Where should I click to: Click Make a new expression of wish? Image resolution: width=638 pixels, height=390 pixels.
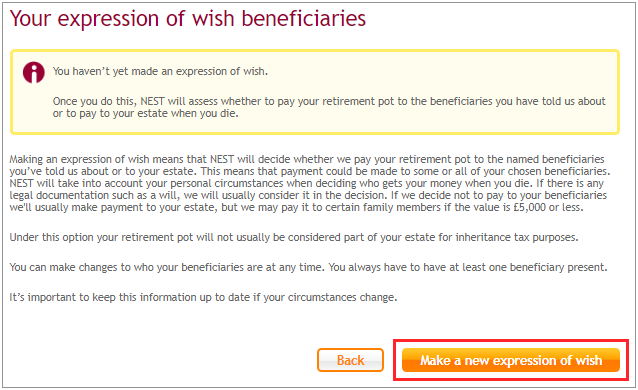(x=511, y=360)
